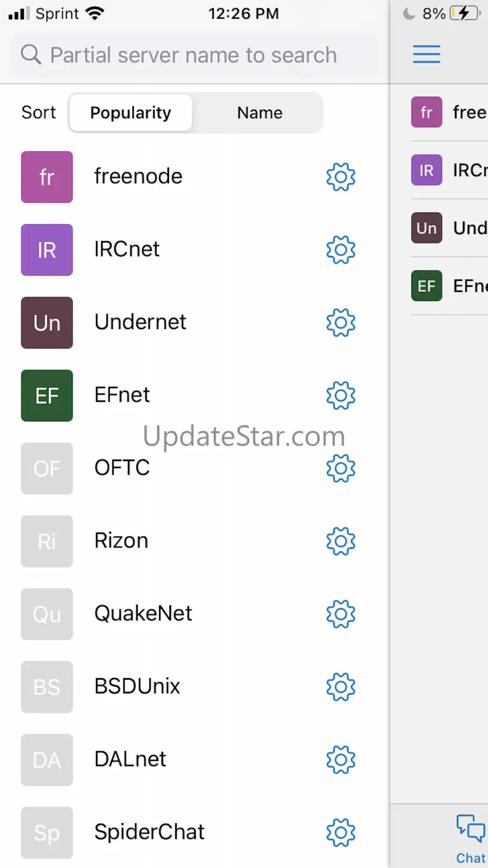Select the SpiderChat server row
The height and width of the screenshot is (868, 488).
[x=150, y=832]
